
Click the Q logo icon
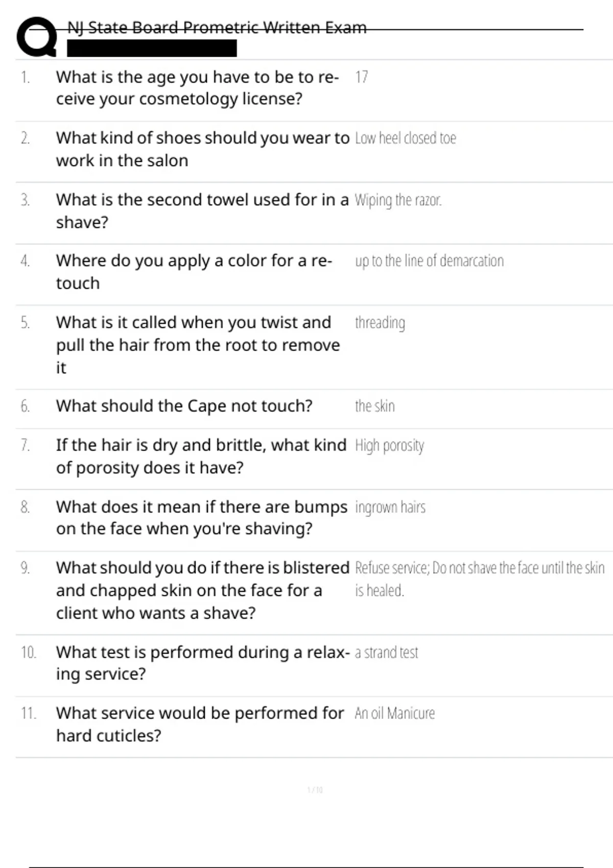37,37
